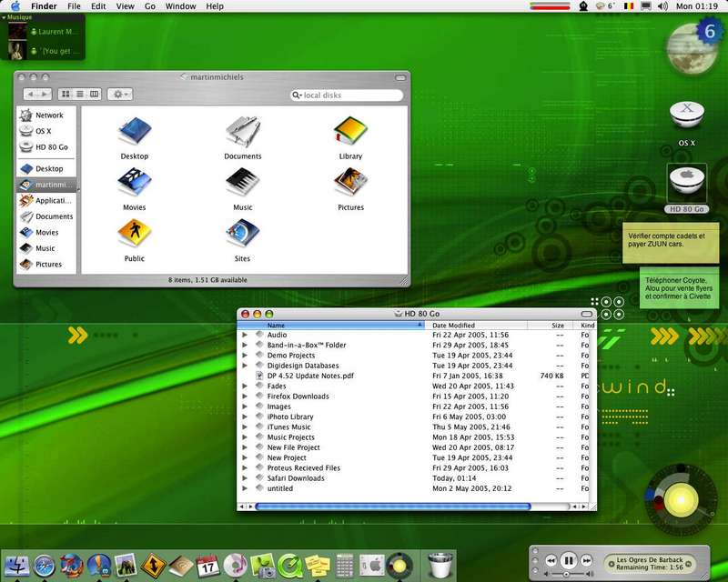Collapse the Musique widget header
Viewport: 728px width, 582px height.
(x=5, y=17)
